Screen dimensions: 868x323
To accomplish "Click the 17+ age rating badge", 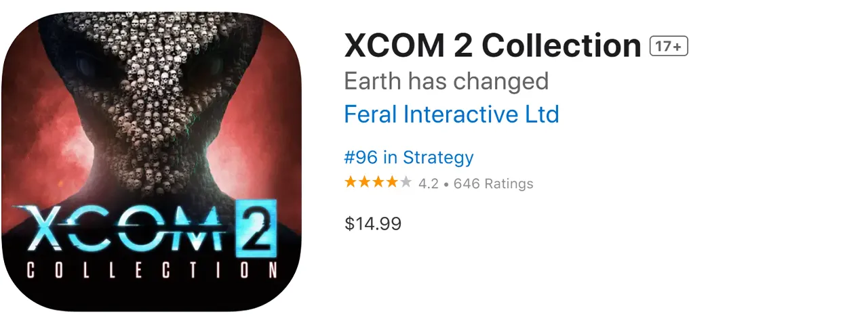I will 669,46.
